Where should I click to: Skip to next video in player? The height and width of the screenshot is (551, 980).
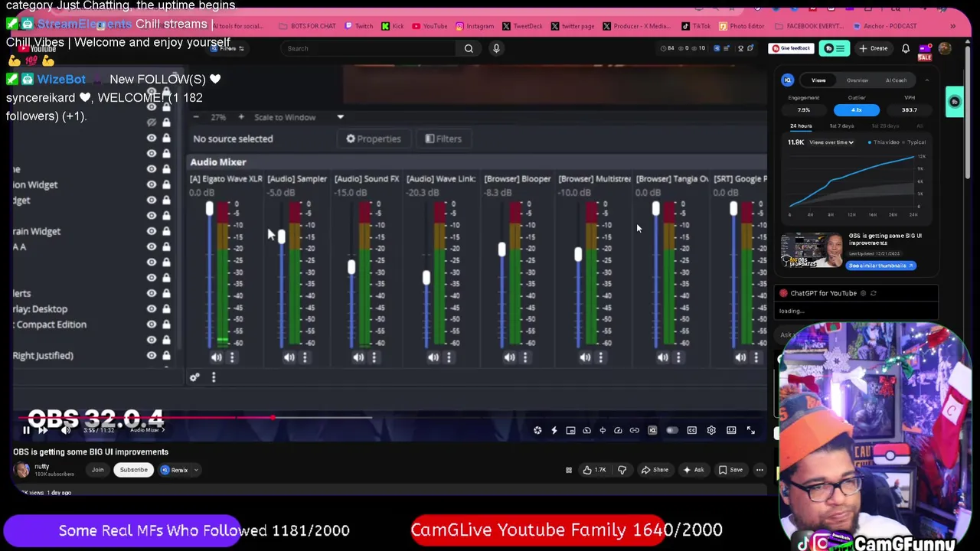point(43,430)
